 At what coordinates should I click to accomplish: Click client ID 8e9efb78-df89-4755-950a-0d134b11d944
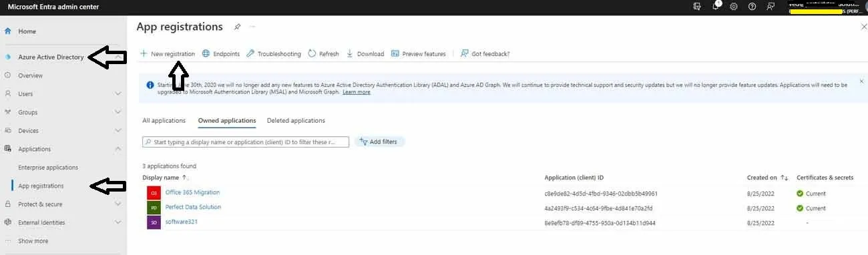point(600,223)
